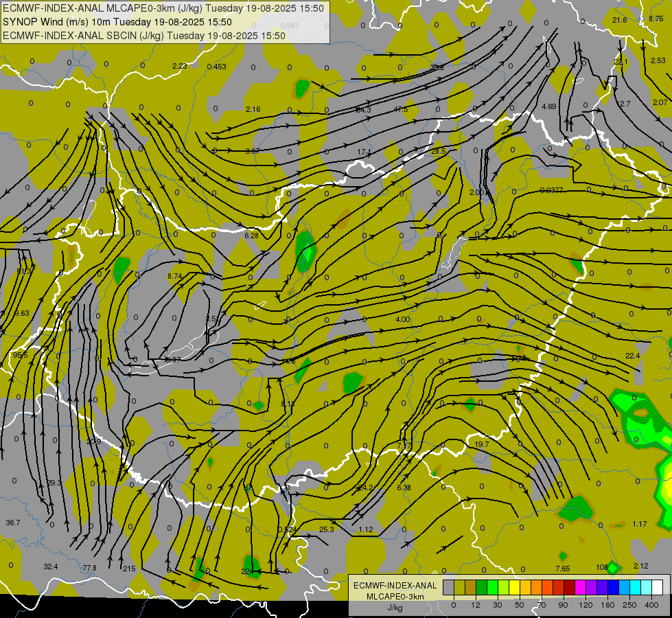This screenshot has height=618, width=672.
Task: Click the legend scale label 160
Action: [607, 605]
